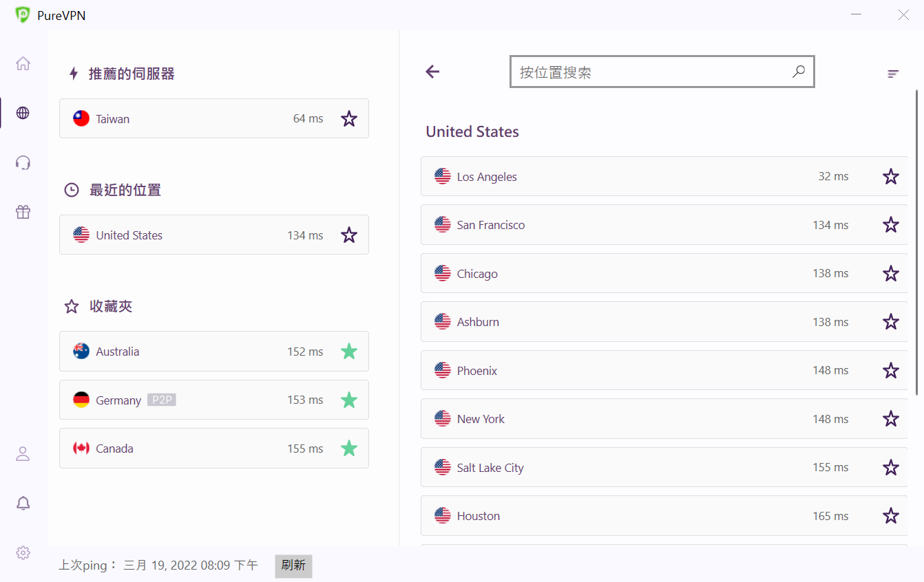Open the headset Support icon in sidebar
The width and height of the screenshot is (924, 582).
point(23,162)
